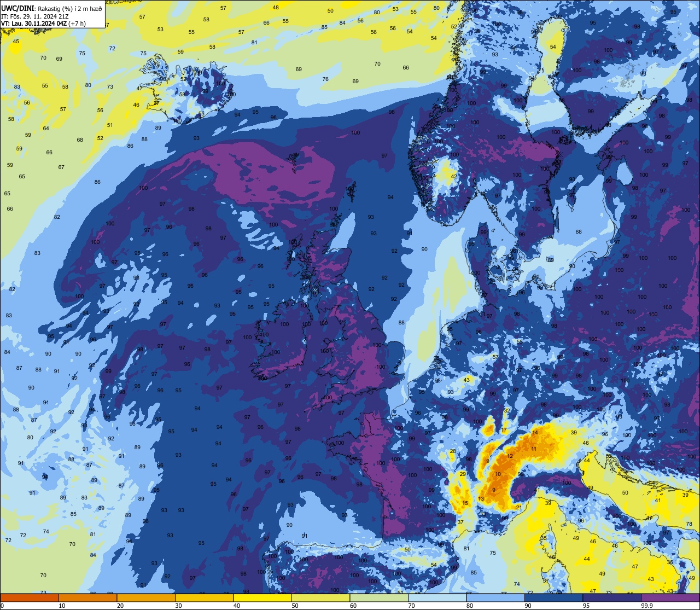Click the '99.9' label on the legend scale
The height and width of the screenshot is (610, 700).
647,606
